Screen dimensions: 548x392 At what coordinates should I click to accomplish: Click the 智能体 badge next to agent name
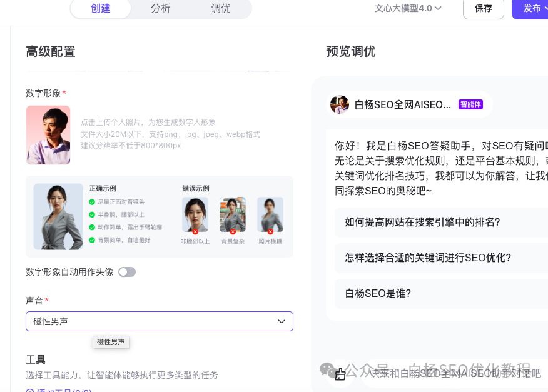470,104
